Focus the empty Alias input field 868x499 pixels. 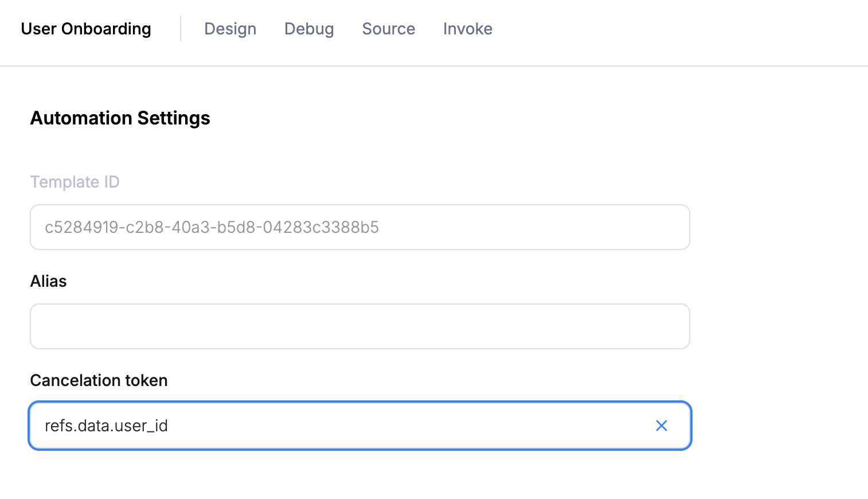tap(359, 326)
